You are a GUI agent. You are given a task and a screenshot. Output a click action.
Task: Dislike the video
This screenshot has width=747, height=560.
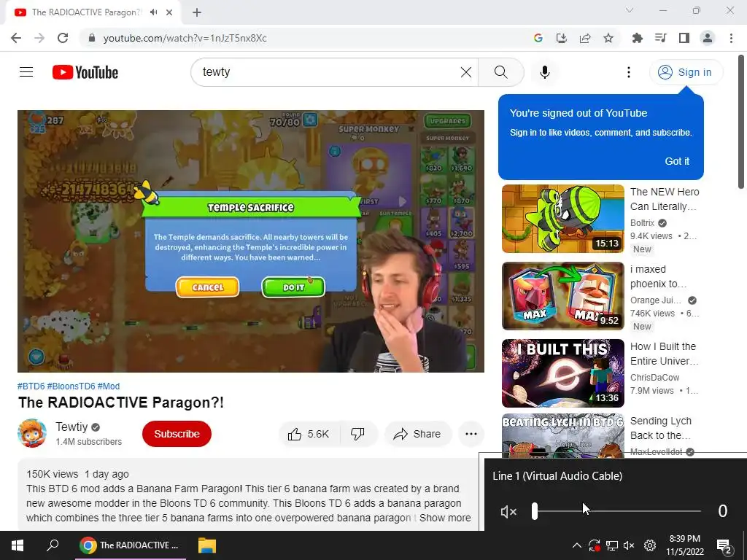(x=357, y=434)
